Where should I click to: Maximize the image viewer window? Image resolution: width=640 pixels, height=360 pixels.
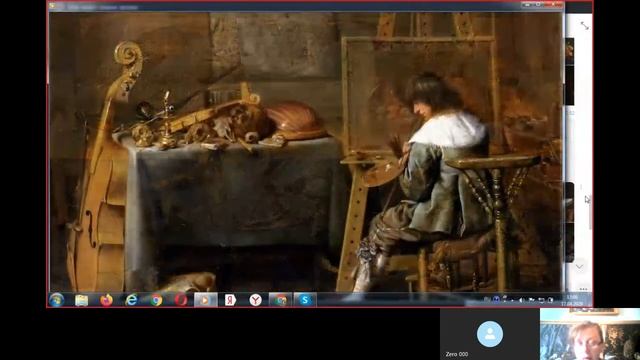539,5
